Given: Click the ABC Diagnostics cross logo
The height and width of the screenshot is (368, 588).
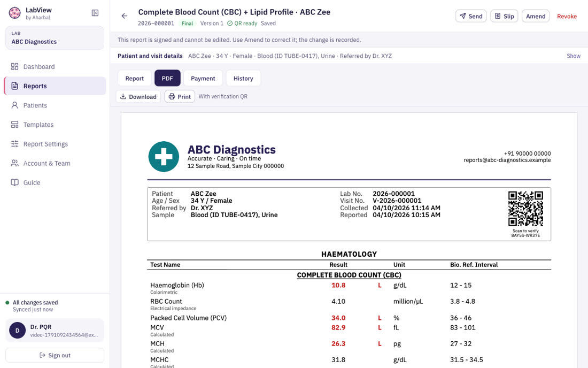Looking at the screenshot, I should 164,156.
